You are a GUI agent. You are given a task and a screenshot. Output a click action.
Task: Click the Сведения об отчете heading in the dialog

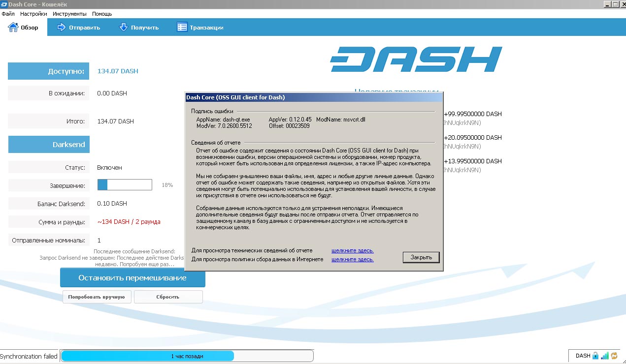(x=216, y=143)
